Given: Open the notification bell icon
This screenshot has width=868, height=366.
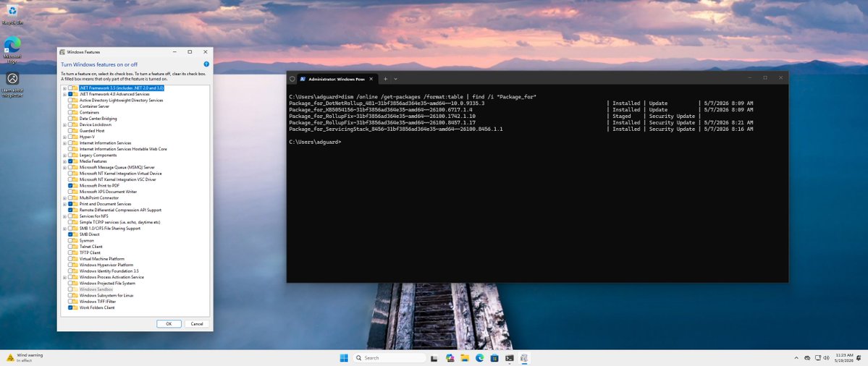Looking at the screenshot, I should (x=859, y=358).
